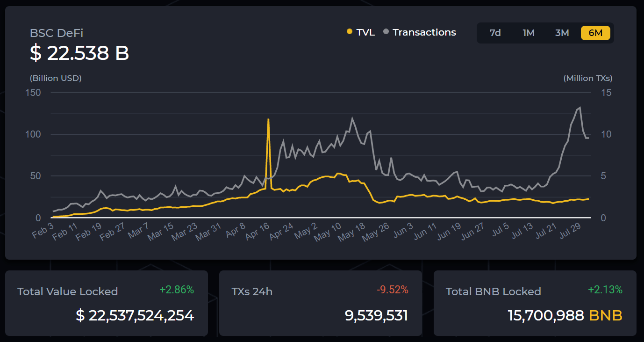
Task: Click the (Million TXs) axis label
Action: (x=588, y=78)
